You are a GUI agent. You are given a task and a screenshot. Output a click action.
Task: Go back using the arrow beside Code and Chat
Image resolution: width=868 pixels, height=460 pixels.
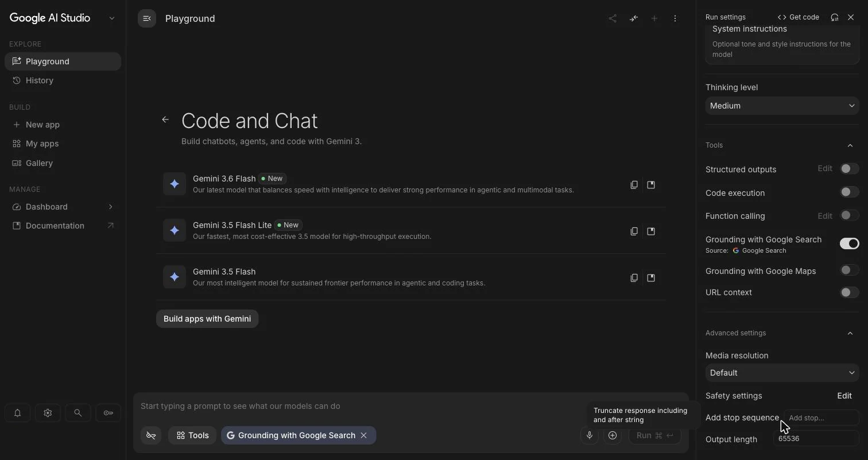[x=165, y=119]
